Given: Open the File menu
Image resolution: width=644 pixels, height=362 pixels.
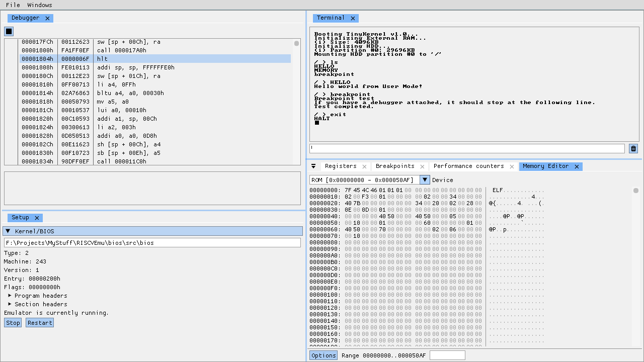Looking at the screenshot, I should [x=13, y=5].
